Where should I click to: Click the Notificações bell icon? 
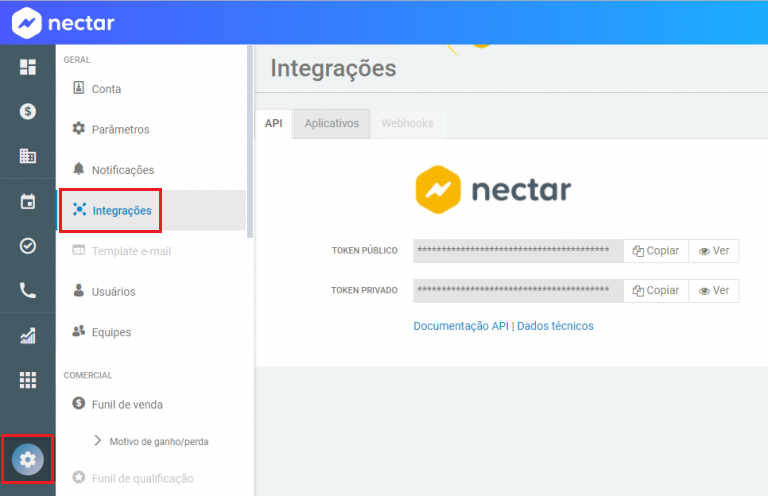78,169
